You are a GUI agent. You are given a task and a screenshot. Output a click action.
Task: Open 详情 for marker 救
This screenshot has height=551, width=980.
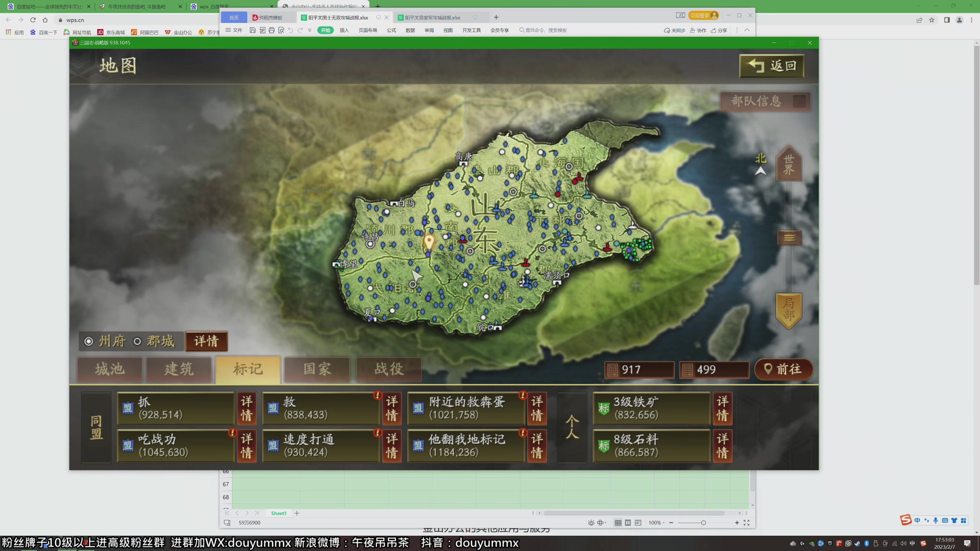(392, 408)
